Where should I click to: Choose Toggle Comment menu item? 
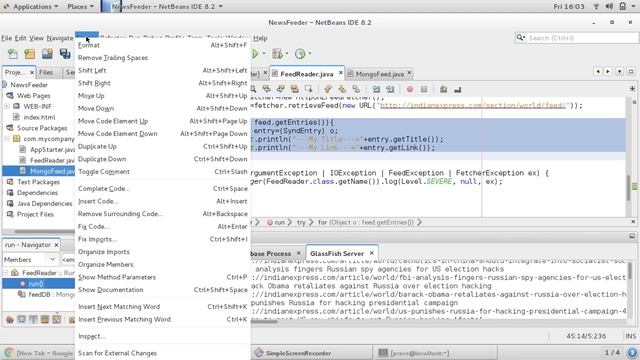(x=163, y=172)
